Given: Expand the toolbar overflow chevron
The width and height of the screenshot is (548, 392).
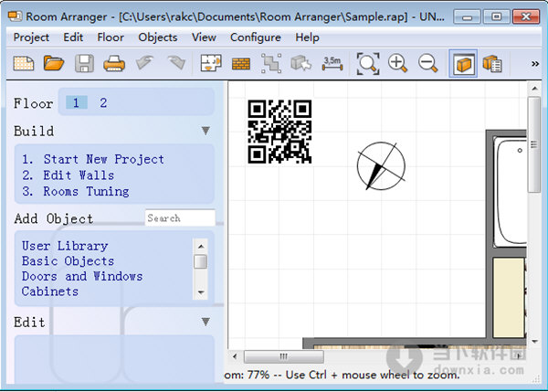Looking at the screenshot, I should point(535,63).
